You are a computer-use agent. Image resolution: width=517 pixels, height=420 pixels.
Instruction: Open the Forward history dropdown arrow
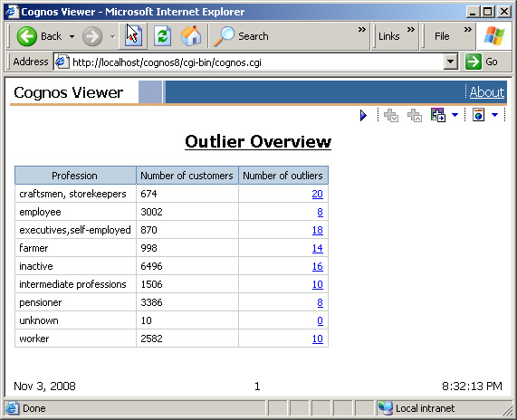tap(113, 36)
